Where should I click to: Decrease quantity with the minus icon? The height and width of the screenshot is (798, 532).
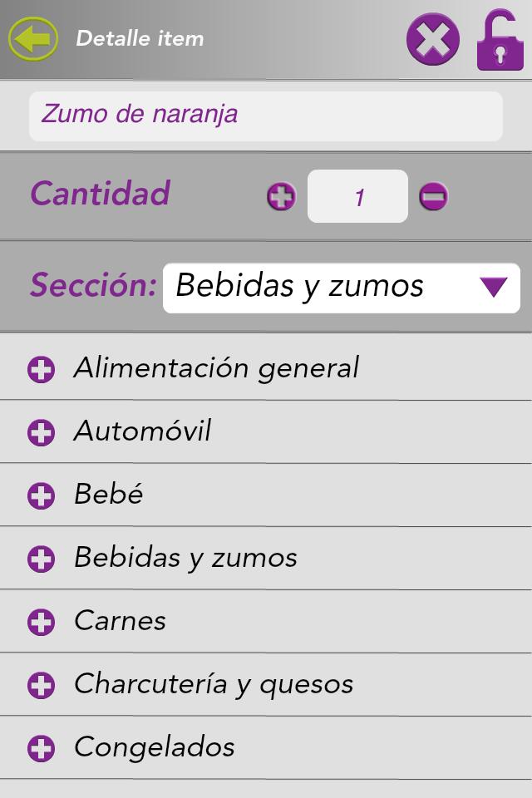coord(433,197)
